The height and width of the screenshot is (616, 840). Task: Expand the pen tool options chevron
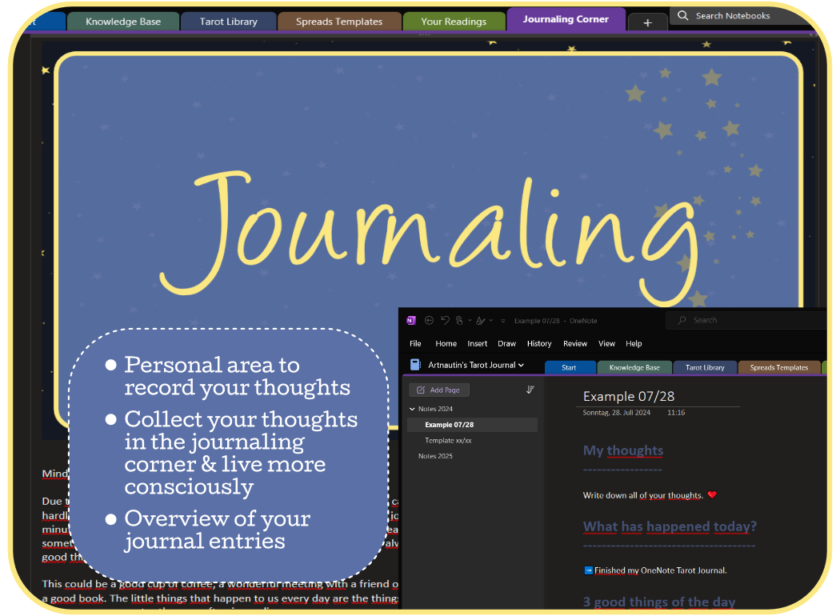point(470,320)
